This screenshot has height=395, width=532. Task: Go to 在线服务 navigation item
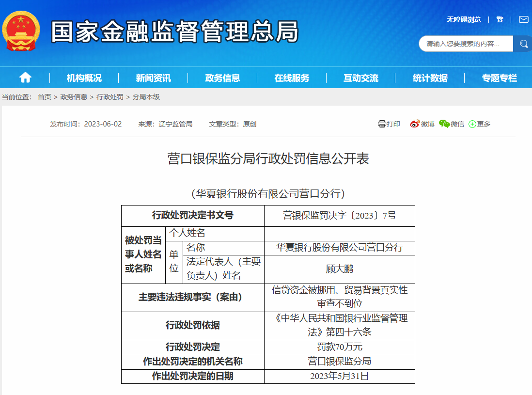[292, 78]
